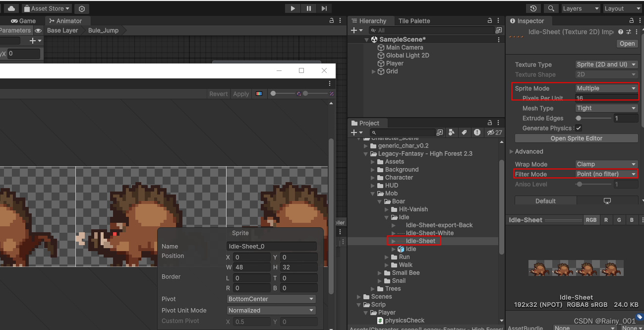Click Search by Label tag icon in Project
The height and width of the screenshot is (330, 644).
click(x=464, y=132)
